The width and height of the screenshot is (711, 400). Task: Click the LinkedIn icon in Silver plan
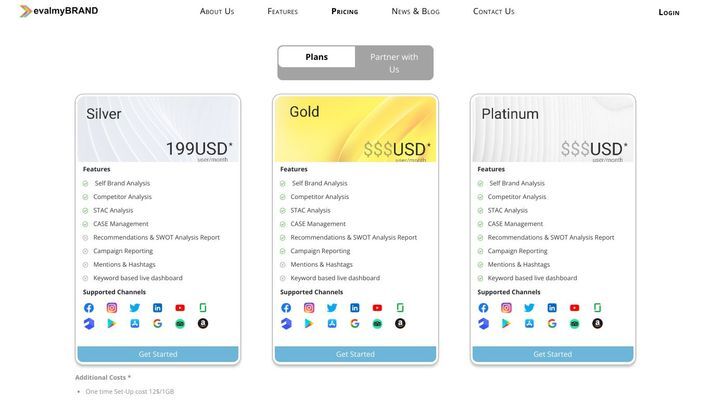pyautogui.click(x=157, y=308)
